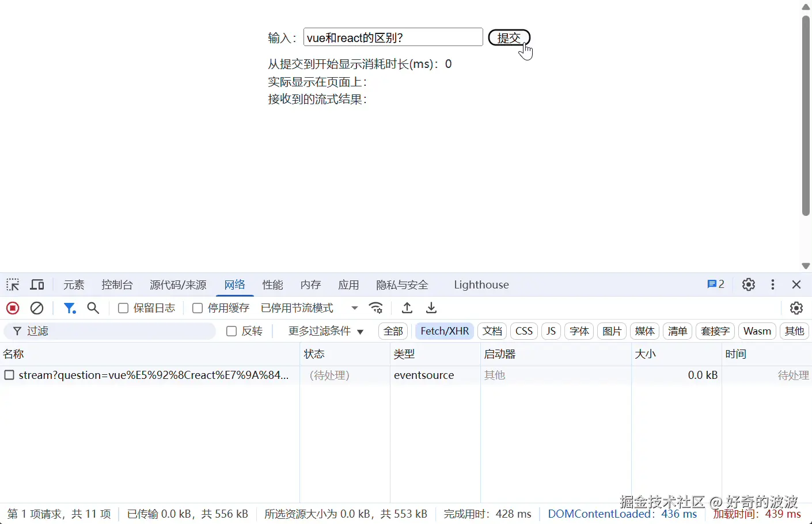The width and height of the screenshot is (812, 524).
Task: Switch to the 控制台 tab
Action: 117,284
